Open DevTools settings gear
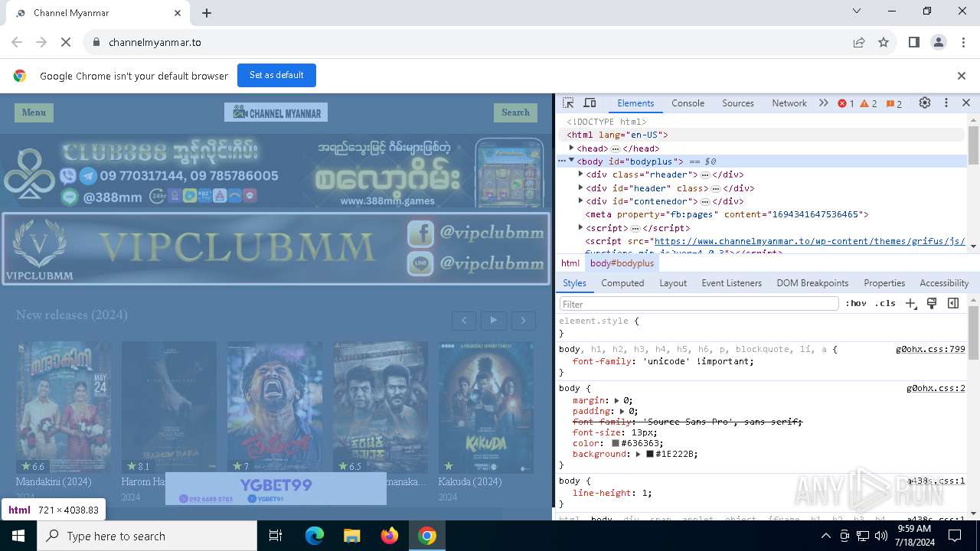Screen dimensions: 980x551 [925, 103]
